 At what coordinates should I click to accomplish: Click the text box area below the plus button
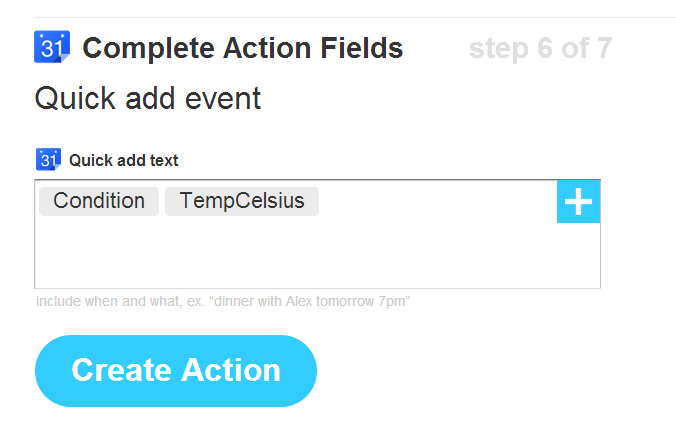pyautogui.click(x=578, y=255)
